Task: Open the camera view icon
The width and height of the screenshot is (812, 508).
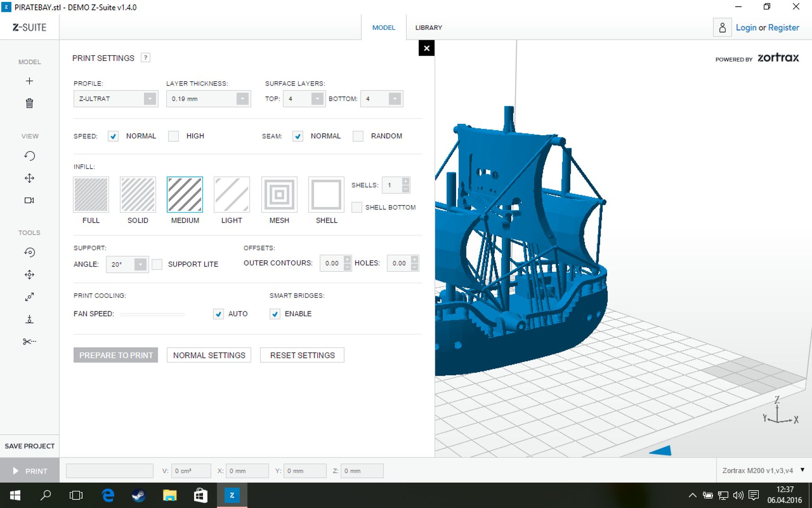Action: pyautogui.click(x=29, y=200)
